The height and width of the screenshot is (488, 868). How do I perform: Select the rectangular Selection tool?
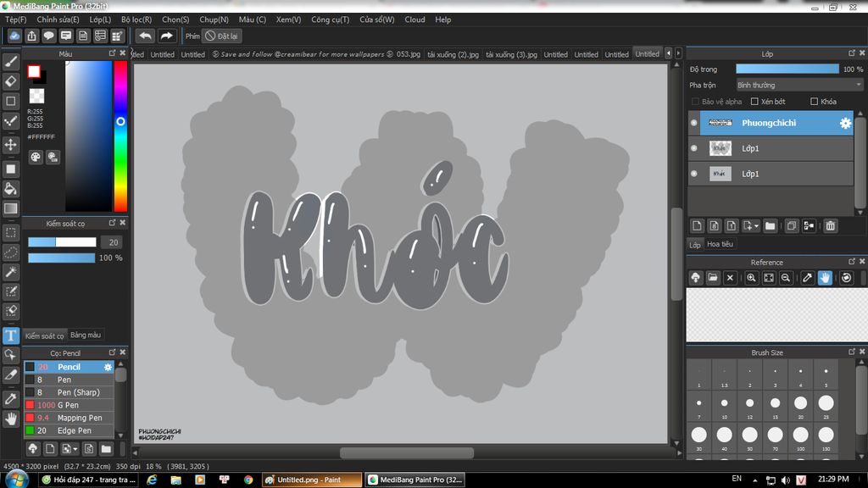tap(10, 232)
